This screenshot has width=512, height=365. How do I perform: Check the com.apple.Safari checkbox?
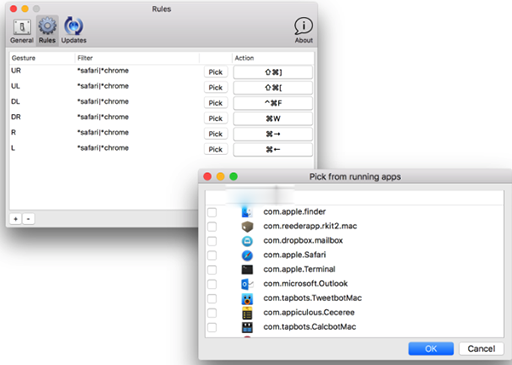[212, 255]
